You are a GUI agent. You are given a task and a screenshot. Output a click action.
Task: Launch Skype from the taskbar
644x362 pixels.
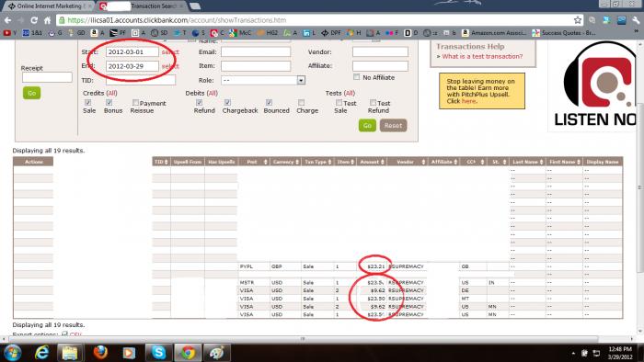pyautogui.click(x=158, y=353)
